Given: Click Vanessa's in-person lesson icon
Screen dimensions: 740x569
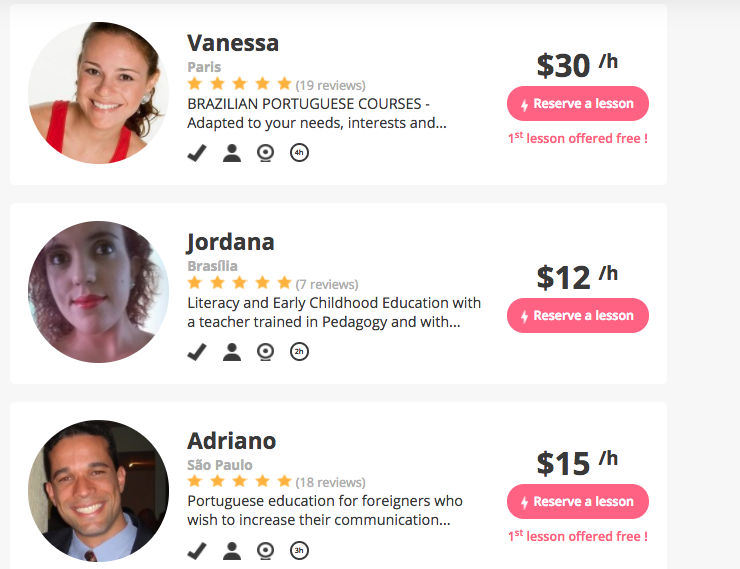Looking at the screenshot, I should pos(232,153).
